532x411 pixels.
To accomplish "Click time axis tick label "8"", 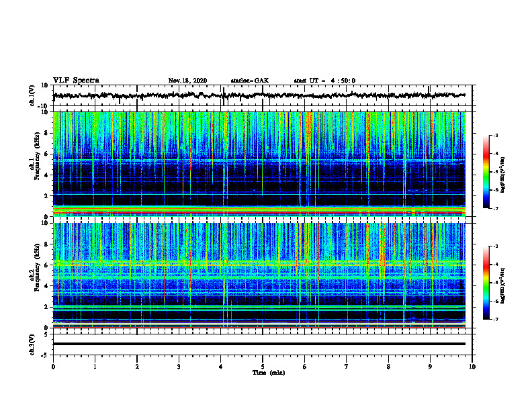I will pyautogui.click(x=388, y=367).
